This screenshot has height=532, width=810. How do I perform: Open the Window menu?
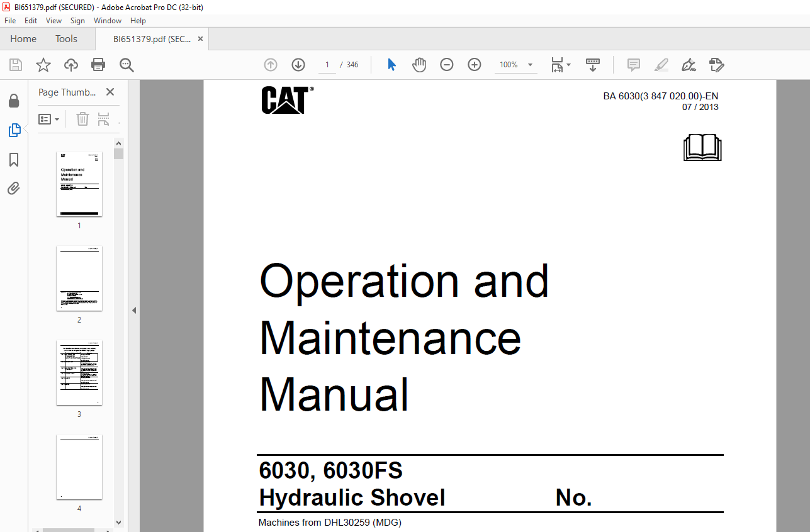[x=108, y=21]
